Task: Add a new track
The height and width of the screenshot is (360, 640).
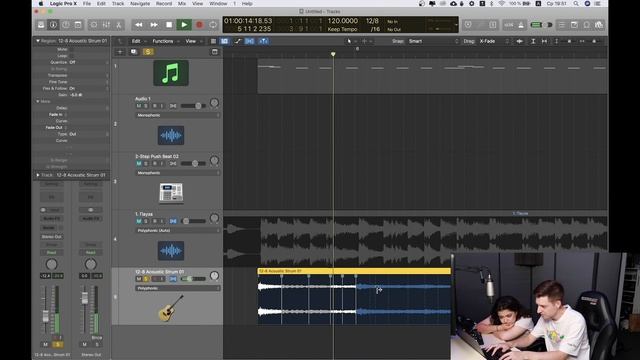Action: pyautogui.click(x=120, y=52)
